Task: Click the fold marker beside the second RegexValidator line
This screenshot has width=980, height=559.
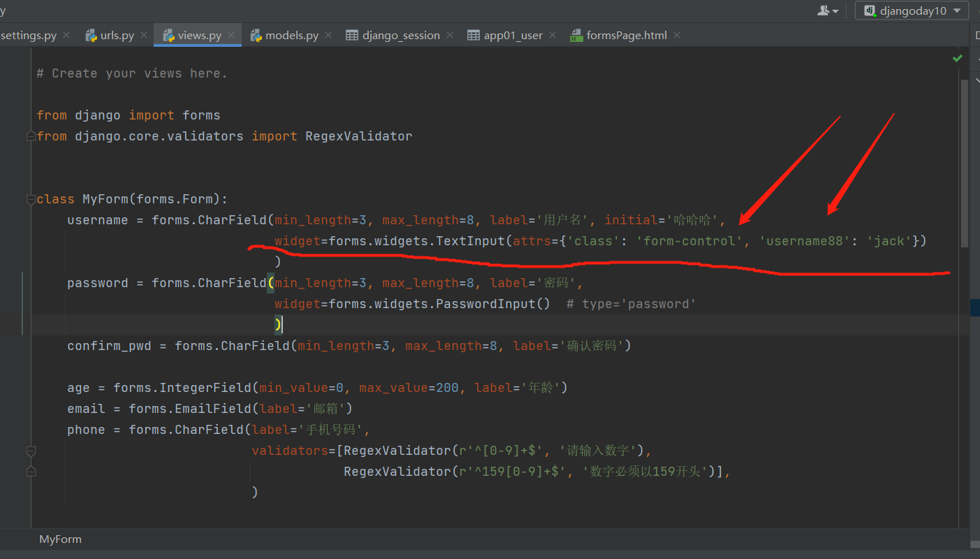Action: (x=31, y=472)
